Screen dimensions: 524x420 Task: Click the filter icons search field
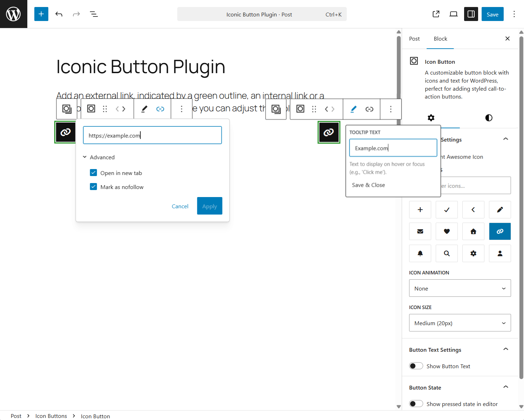[x=475, y=185]
